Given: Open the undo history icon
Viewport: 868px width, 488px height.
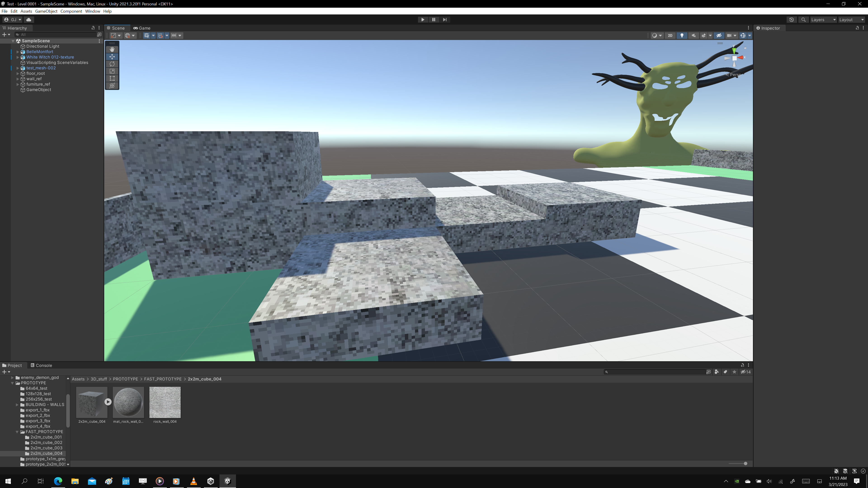Looking at the screenshot, I should click(792, 19).
